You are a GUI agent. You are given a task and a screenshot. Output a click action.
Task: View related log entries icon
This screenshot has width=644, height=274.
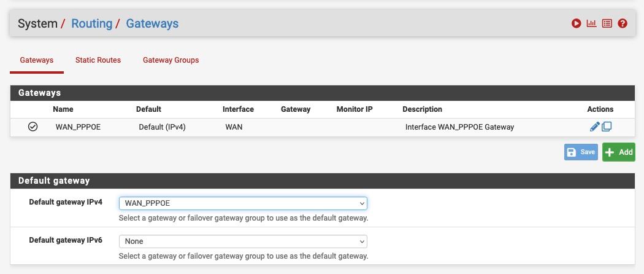[607, 24]
